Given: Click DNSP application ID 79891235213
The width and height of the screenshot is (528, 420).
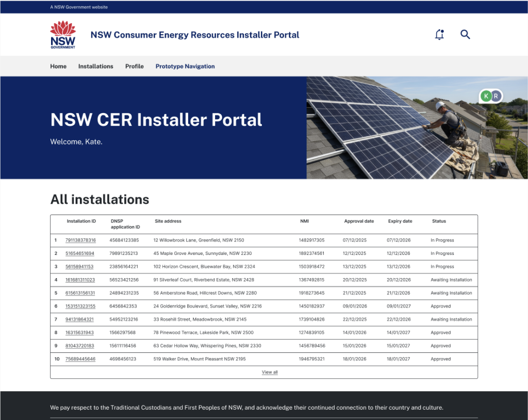Looking at the screenshot, I should coord(124,253).
